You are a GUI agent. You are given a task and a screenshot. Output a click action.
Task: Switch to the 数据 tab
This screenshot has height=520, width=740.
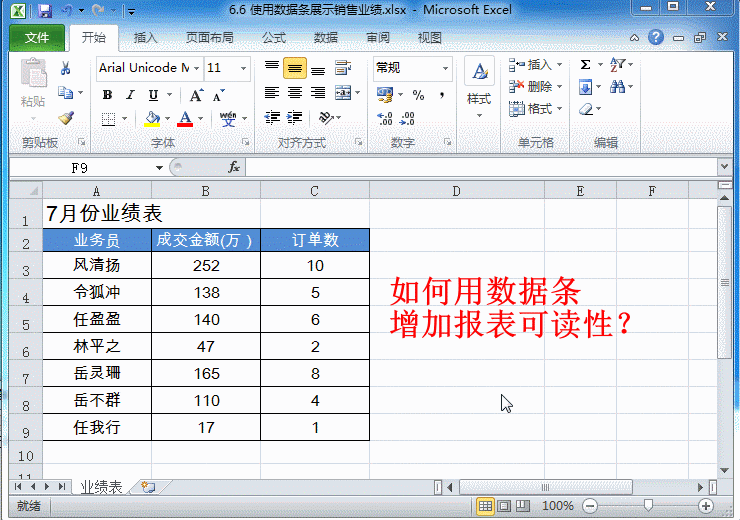click(x=326, y=38)
